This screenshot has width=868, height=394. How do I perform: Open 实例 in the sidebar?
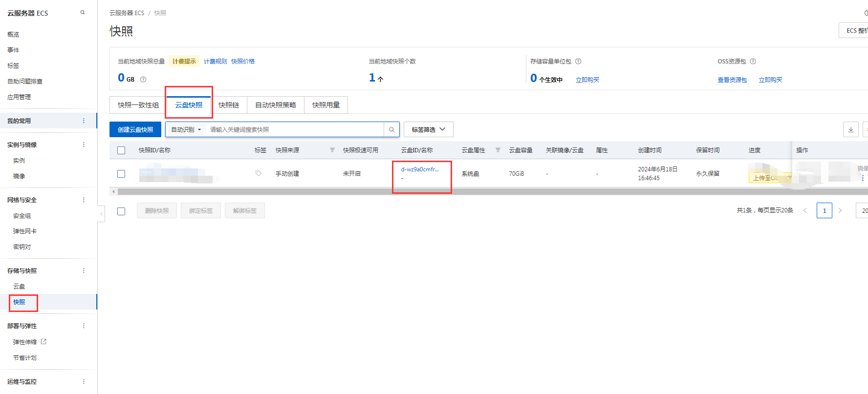tap(19, 160)
